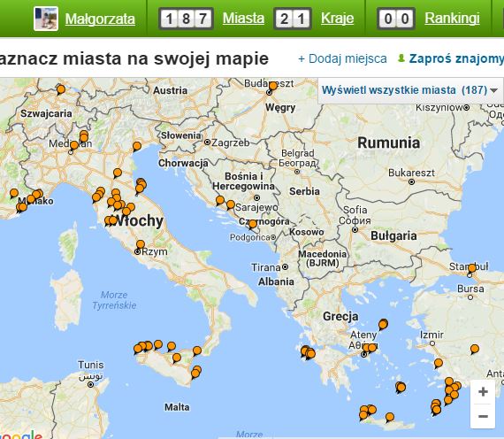504x439 pixels.
Task: Click the Austria country label
Action: (x=170, y=90)
